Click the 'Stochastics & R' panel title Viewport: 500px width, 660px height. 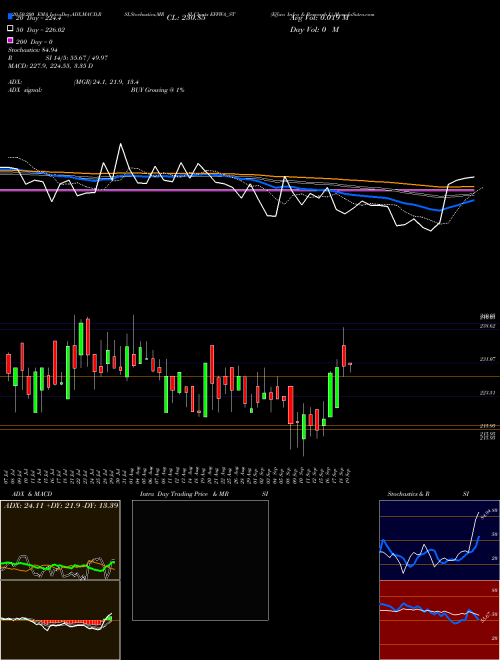[x=408, y=494]
